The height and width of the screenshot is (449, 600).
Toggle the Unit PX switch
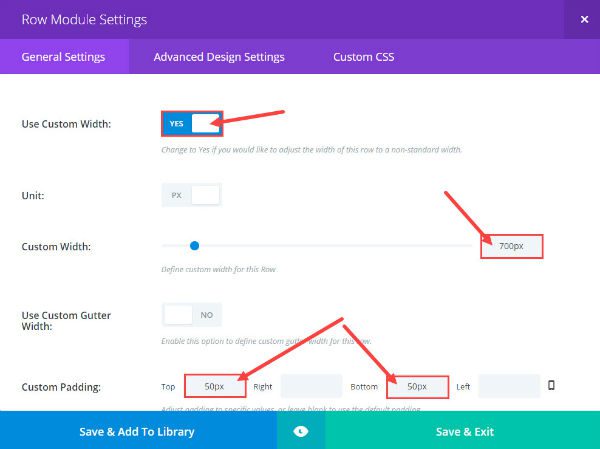192,195
